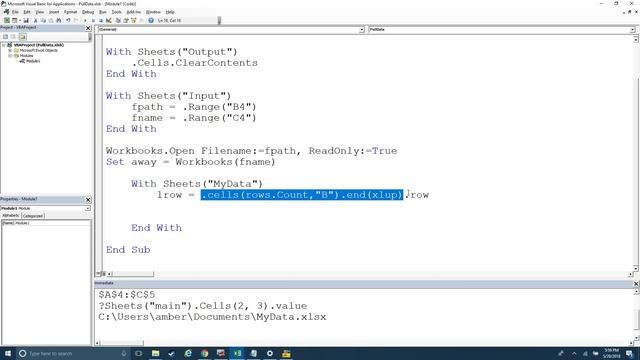The width and height of the screenshot is (640, 360).
Task: Switch to the Categorized properties tab
Action: (x=33, y=216)
